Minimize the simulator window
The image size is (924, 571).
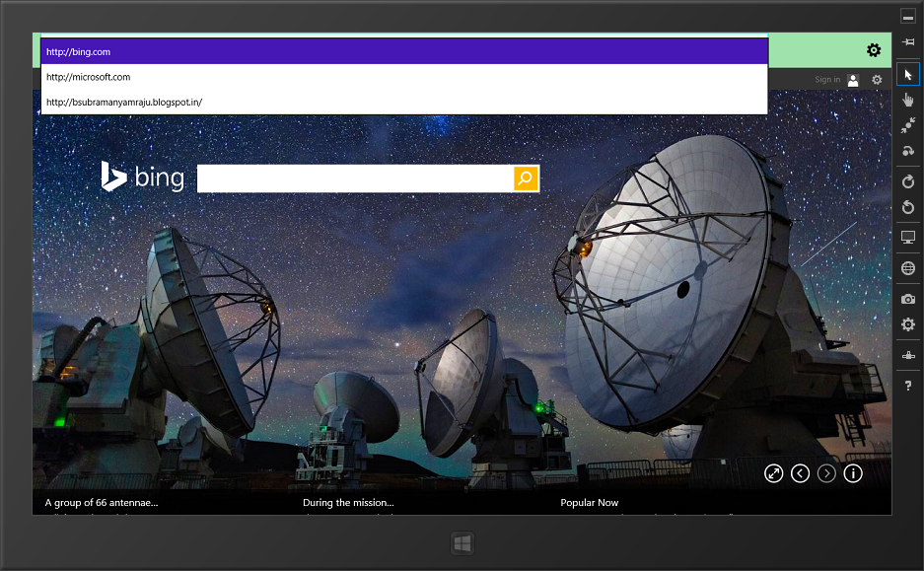(908, 17)
